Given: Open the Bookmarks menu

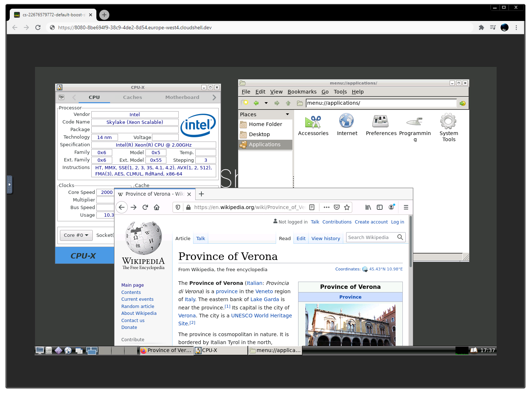Looking at the screenshot, I should coord(302,92).
